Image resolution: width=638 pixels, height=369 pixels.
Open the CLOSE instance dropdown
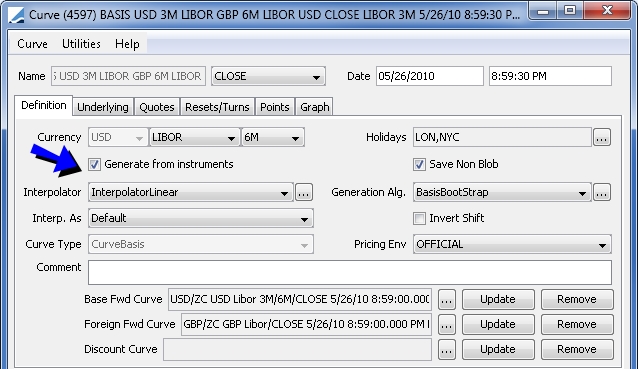pyautogui.click(x=268, y=76)
